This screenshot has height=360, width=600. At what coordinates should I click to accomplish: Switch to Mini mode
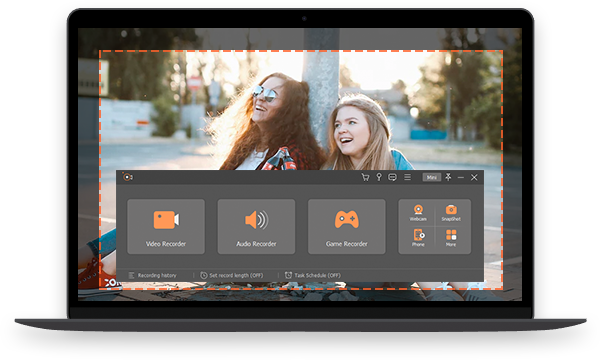[x=432, y=177]
